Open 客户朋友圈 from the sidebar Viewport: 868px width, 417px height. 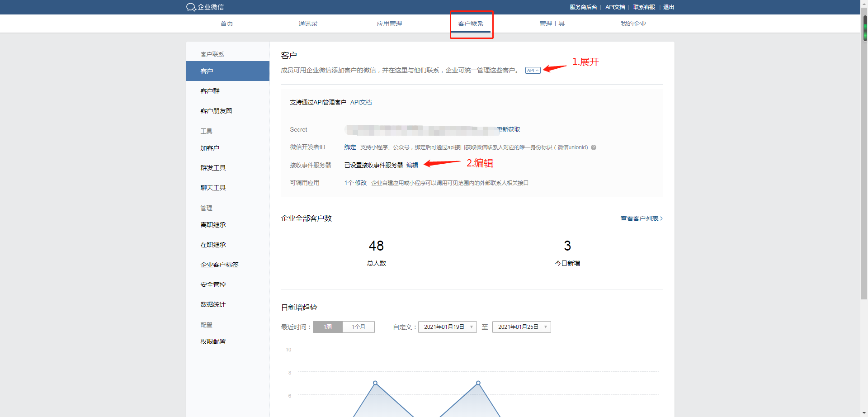point(216,110)
